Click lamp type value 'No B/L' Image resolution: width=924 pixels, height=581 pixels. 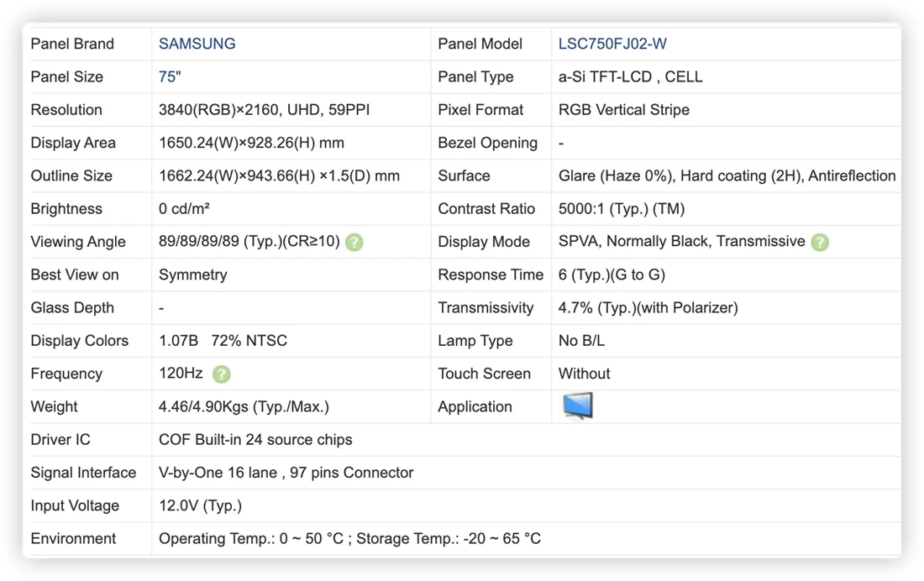[x=581, y=341]
